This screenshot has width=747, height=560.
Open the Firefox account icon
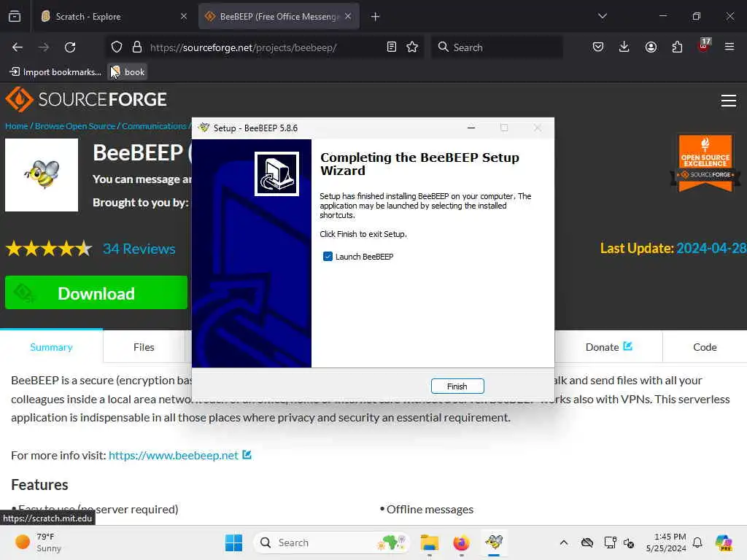click(651, 47)
